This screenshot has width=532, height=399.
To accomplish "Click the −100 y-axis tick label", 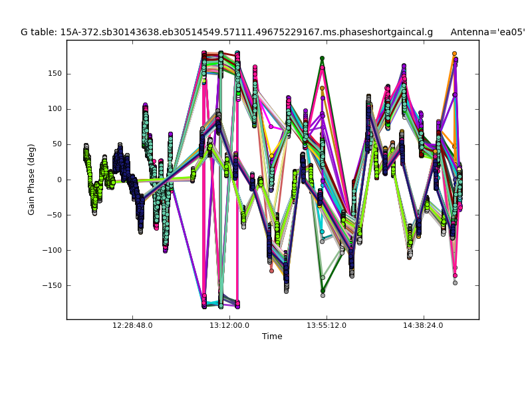I will pos(51,250).
